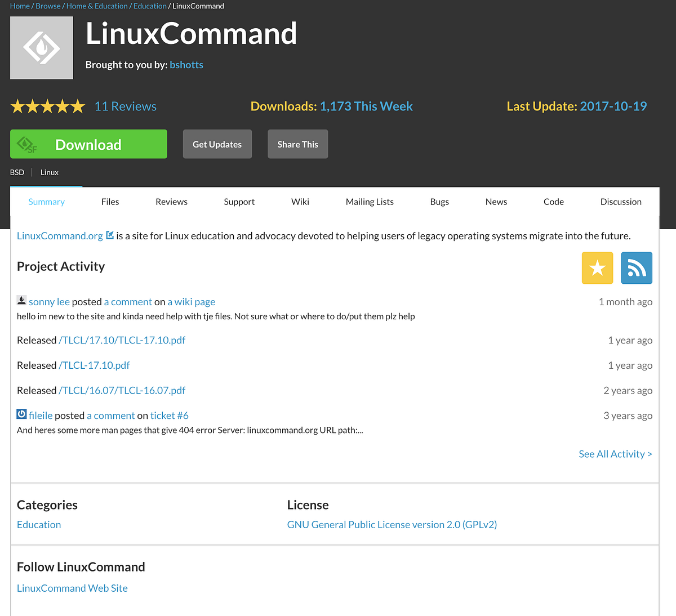
Task: Select the Mailing Lists tab
Action: tap(370, 202)
